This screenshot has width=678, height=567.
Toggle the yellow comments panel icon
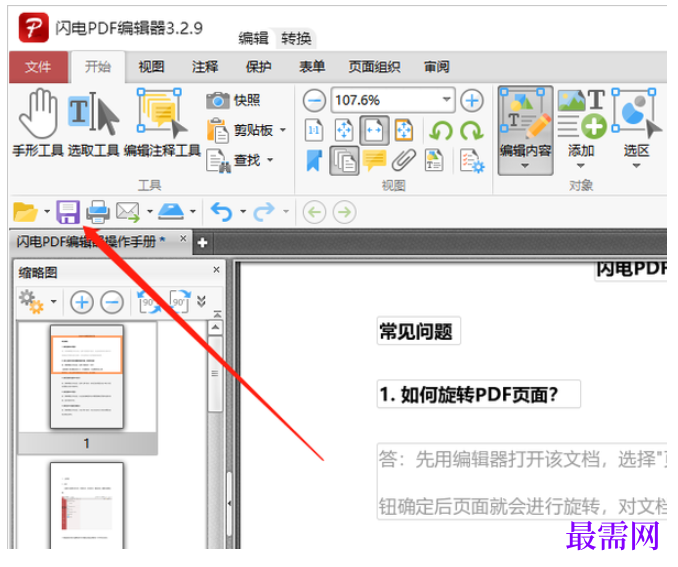[x=374, y=160]
